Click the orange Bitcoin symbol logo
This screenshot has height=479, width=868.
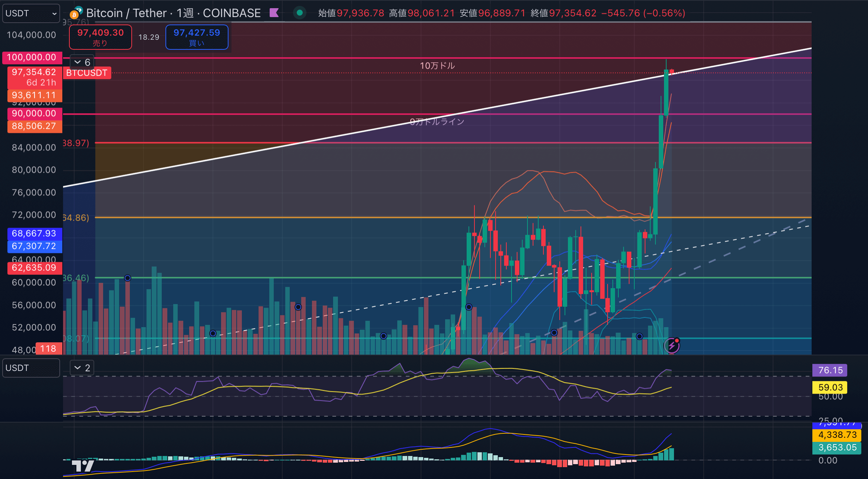74,15
